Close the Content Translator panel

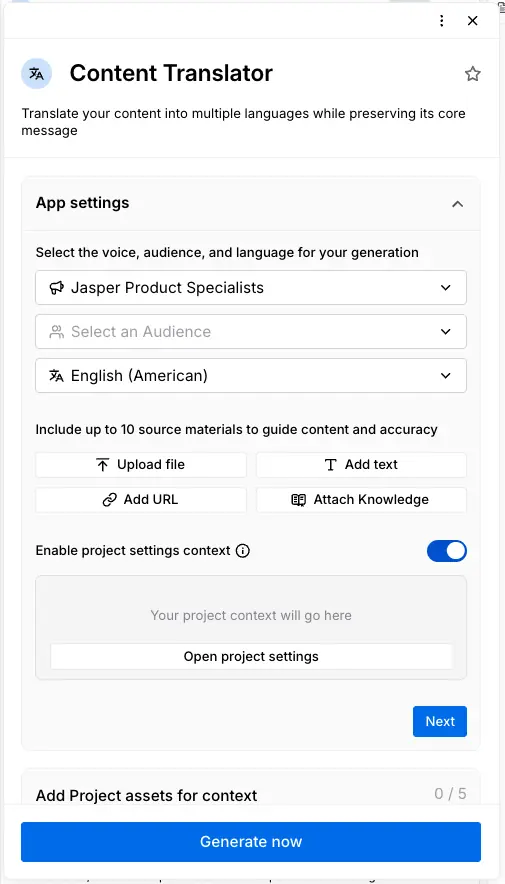pos(473,21)
